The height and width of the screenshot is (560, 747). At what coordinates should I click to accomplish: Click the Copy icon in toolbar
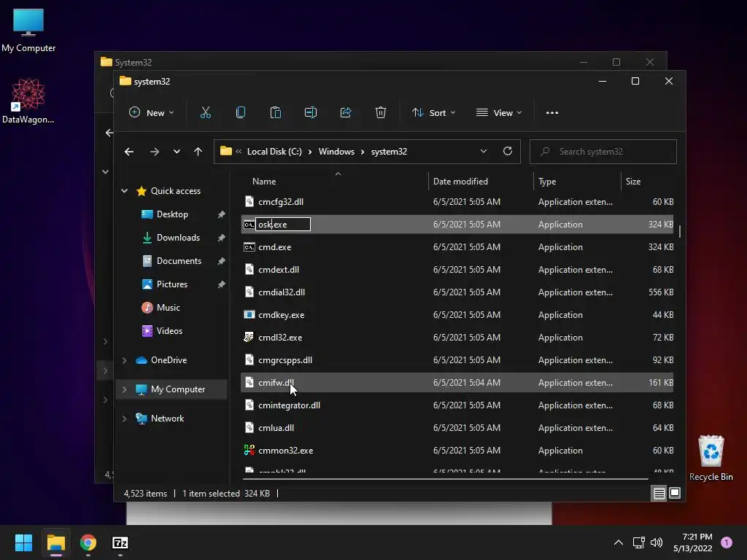click(x=241, y=113)
